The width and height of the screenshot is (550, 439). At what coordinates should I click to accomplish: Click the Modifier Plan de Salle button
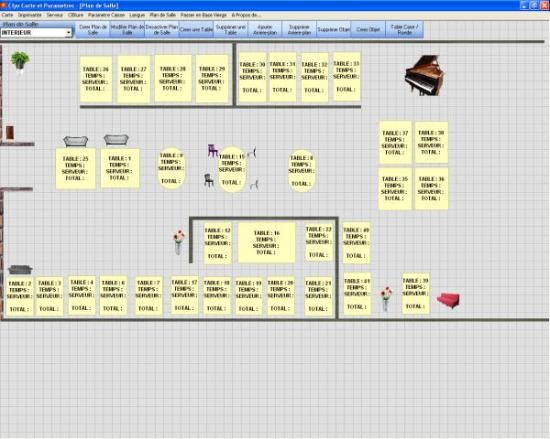[x=127, y=29]
